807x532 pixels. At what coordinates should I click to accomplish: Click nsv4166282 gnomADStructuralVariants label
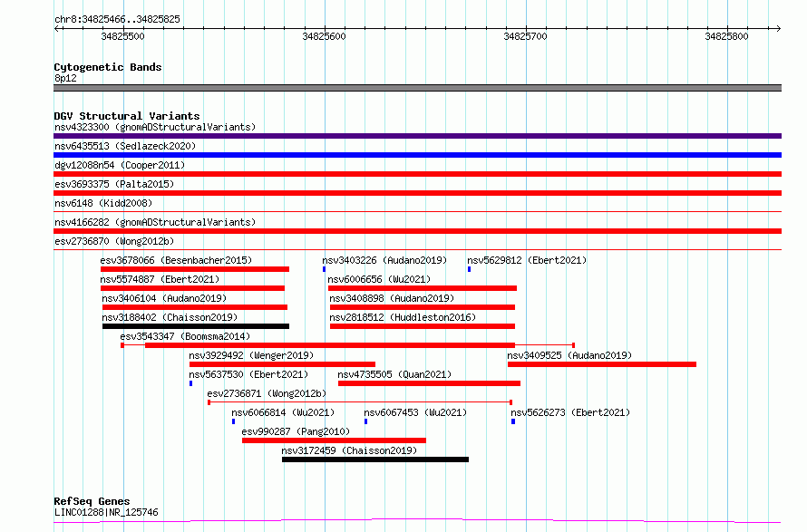click(155, 222)
